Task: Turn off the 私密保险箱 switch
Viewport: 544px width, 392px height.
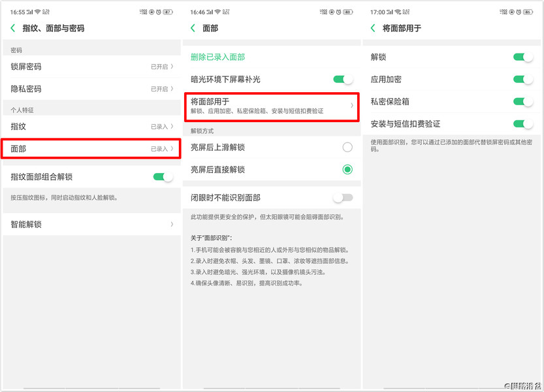Action: click(522, 102)
